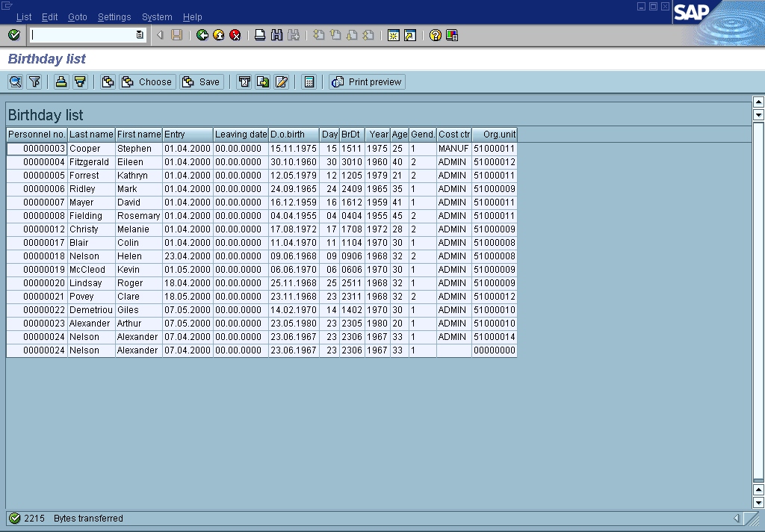This screenshot has height=532, width=765.
Task: Click the Create new session icon
Action: pyautogui.click(x=393, y=35)
